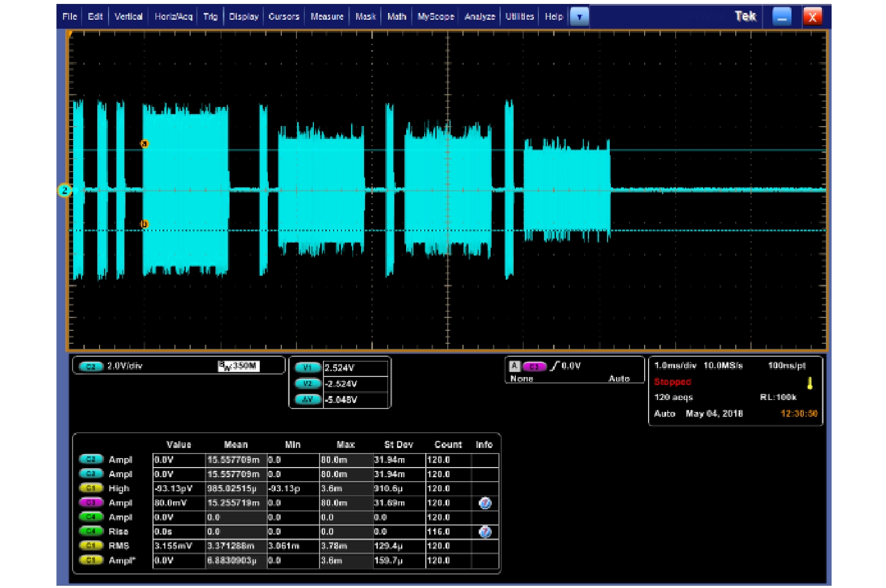Open the Vertical menu
The width and height of the screenshot is (886, 588).
[x=128, y=17]
